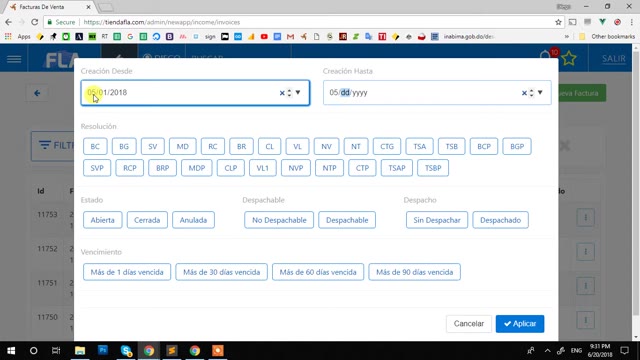Viewport: 640px width, 360px height.
Task: Click the blue back arrow button
Action: 37,93
